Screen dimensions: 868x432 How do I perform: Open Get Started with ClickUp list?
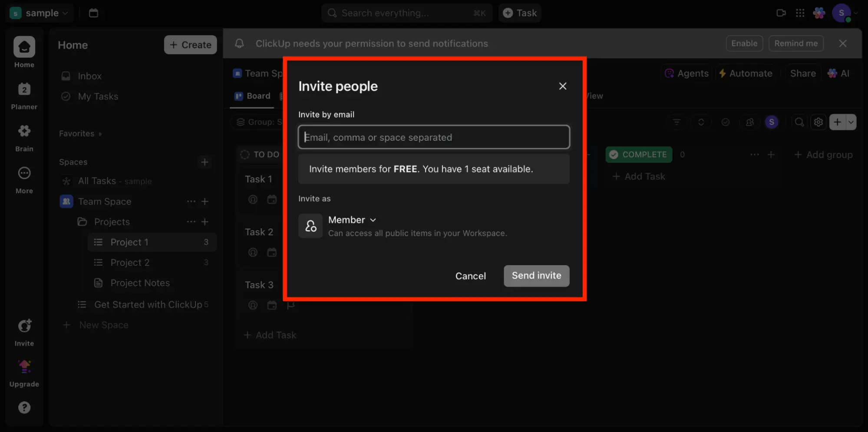click(148, 305)
